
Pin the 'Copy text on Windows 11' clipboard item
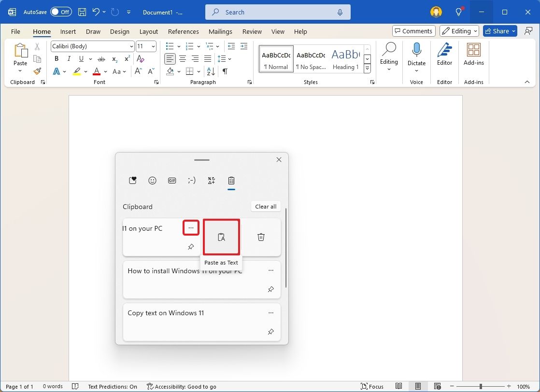click(271, 332)
